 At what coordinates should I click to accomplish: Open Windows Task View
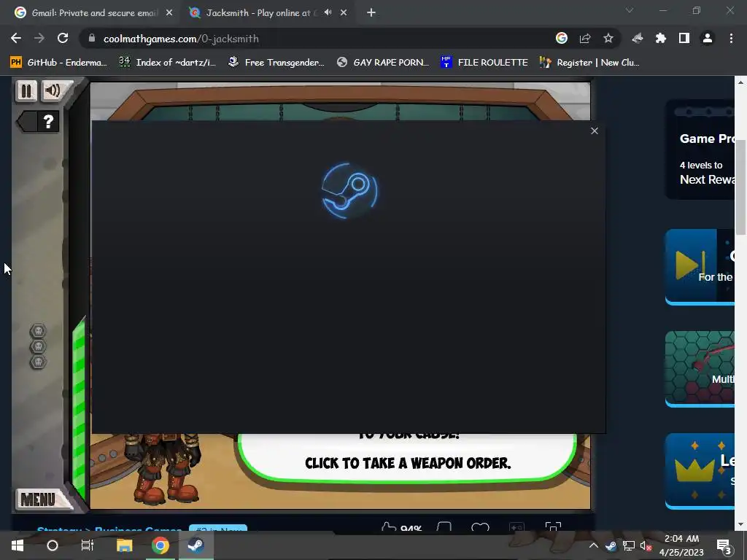point(88,545)
